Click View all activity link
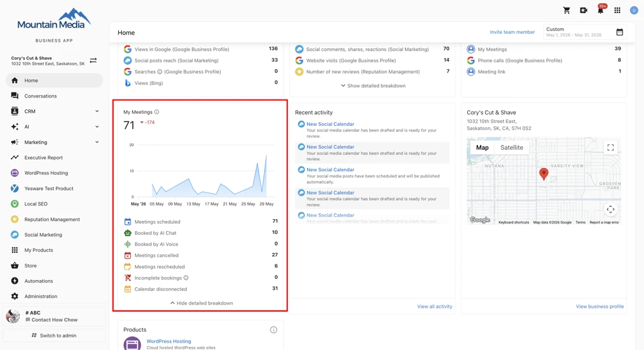The width and height of the screenshot is (644, 350). 435,307
